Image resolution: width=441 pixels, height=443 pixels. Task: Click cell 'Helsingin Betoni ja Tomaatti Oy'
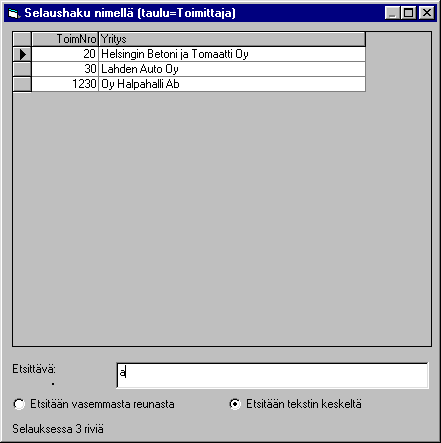point(232,54)
